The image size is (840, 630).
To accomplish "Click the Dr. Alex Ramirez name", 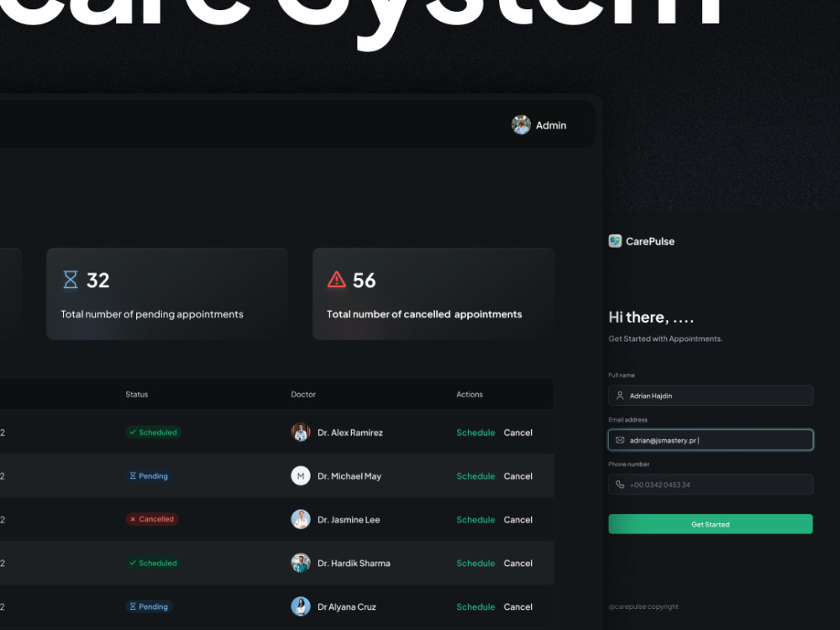I will click(x=349, y=433).
